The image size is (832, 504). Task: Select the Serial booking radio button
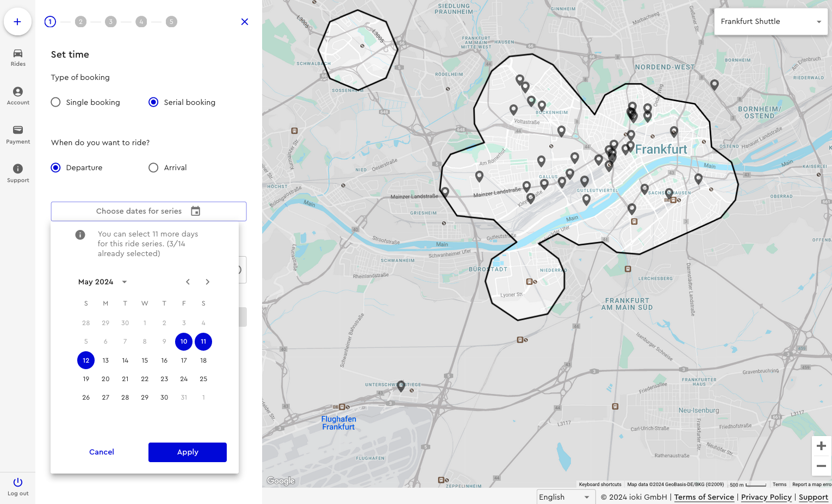153,102
